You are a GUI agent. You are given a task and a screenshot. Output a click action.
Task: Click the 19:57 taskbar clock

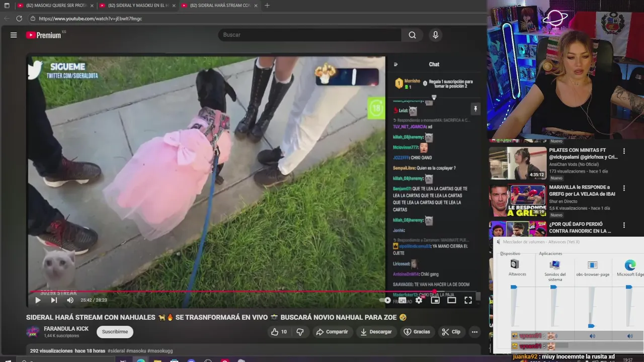[x=627, y=360]
